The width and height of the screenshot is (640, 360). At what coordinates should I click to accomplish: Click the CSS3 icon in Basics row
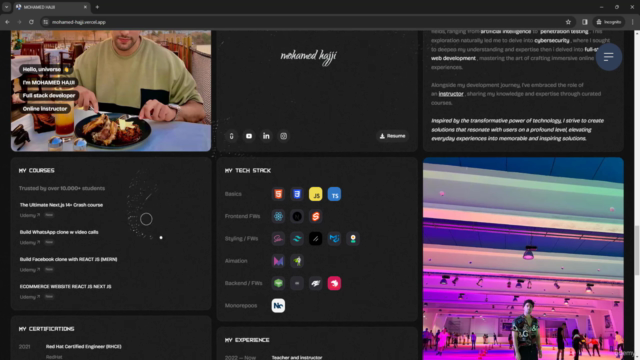tap(297, 194)
